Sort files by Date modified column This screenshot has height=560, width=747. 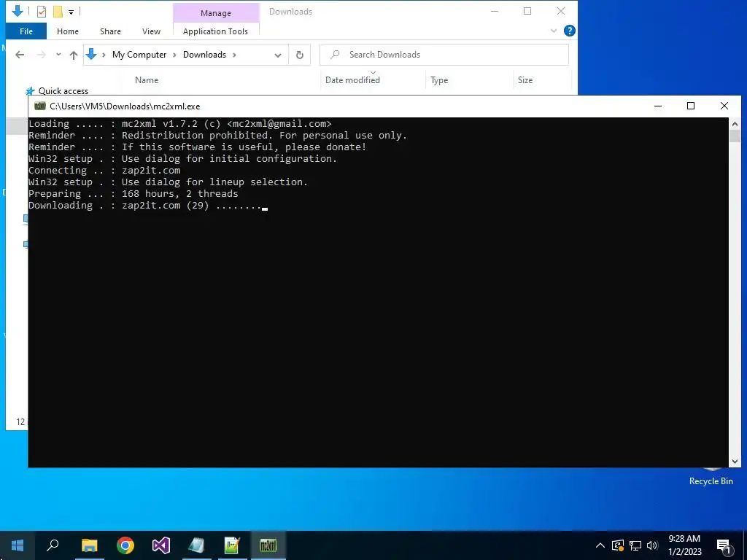(352, 80)
